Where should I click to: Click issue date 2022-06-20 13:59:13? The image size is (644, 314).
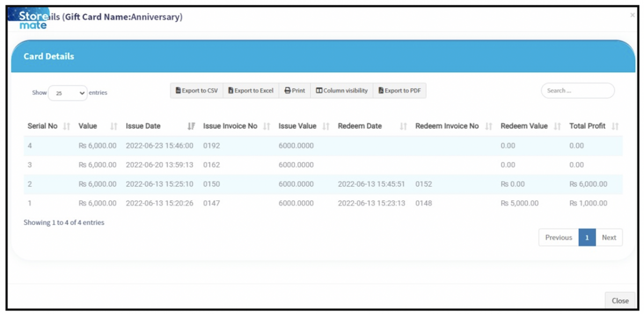(x=159, y=165)
